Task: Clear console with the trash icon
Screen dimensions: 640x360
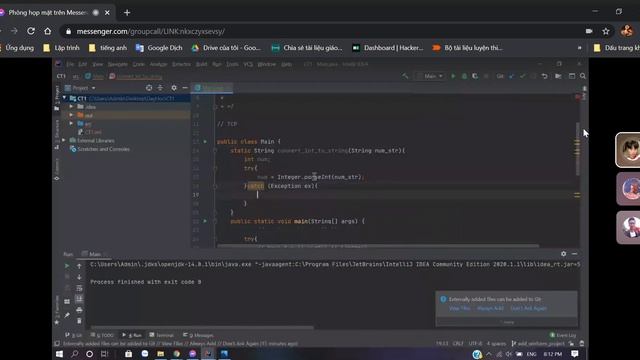Action: [79, 321]
